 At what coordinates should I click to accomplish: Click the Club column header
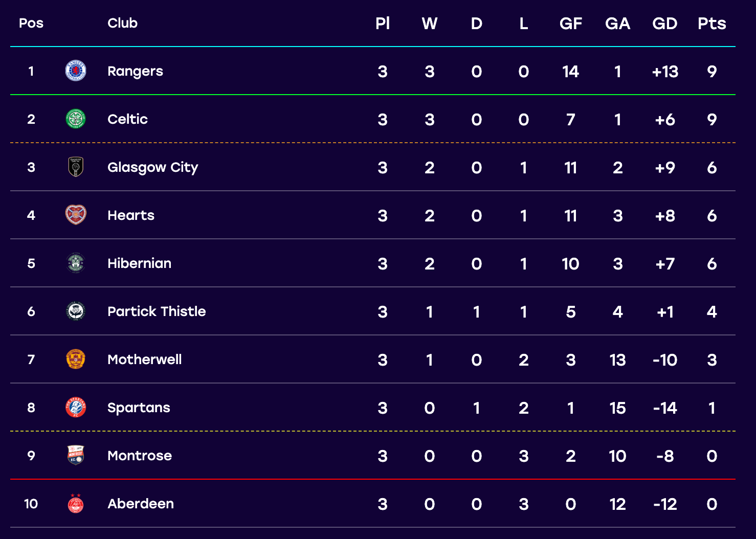tap(122, 23)
